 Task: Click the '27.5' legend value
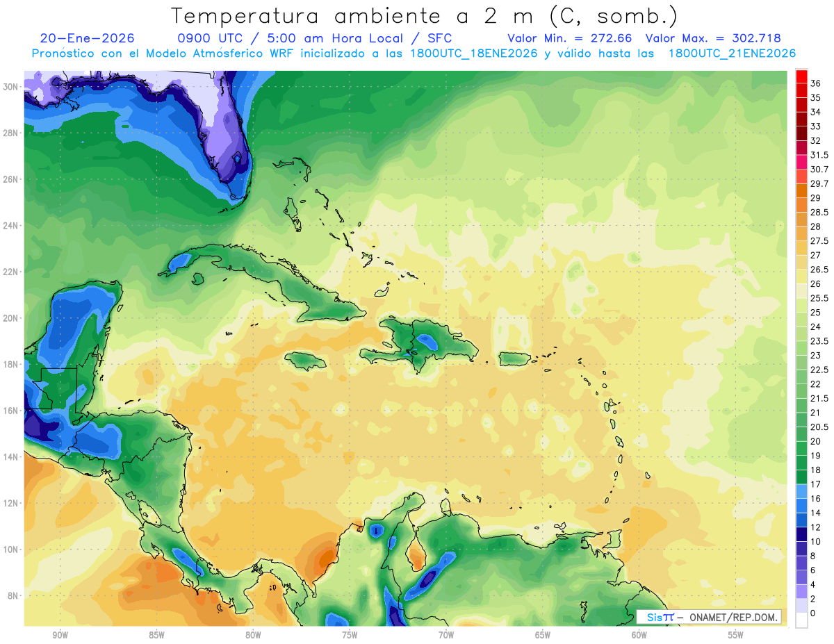[819, 241]
